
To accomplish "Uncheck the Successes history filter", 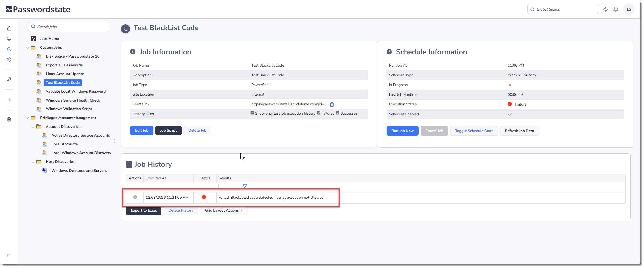I will pyautogui.click(x=338, y=113).
